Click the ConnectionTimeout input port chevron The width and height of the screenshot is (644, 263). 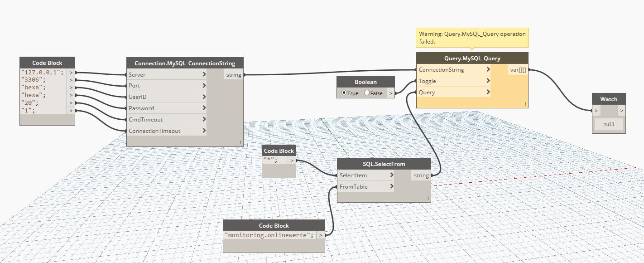click(204, 131)
